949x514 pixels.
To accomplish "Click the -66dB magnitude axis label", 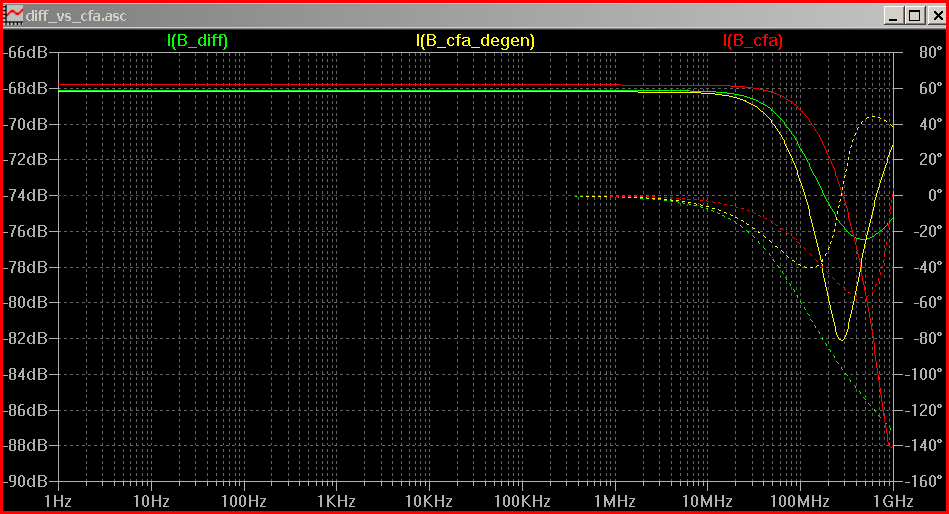I will [x=25, y=53].
